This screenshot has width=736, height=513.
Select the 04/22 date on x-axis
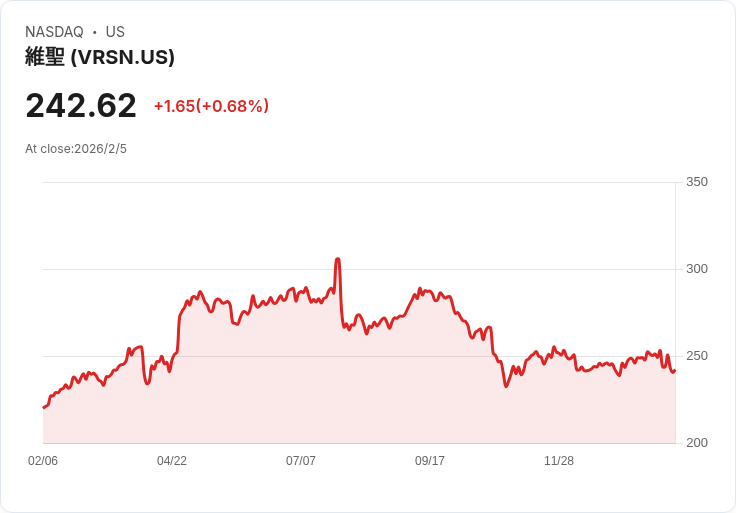point(172,461)
